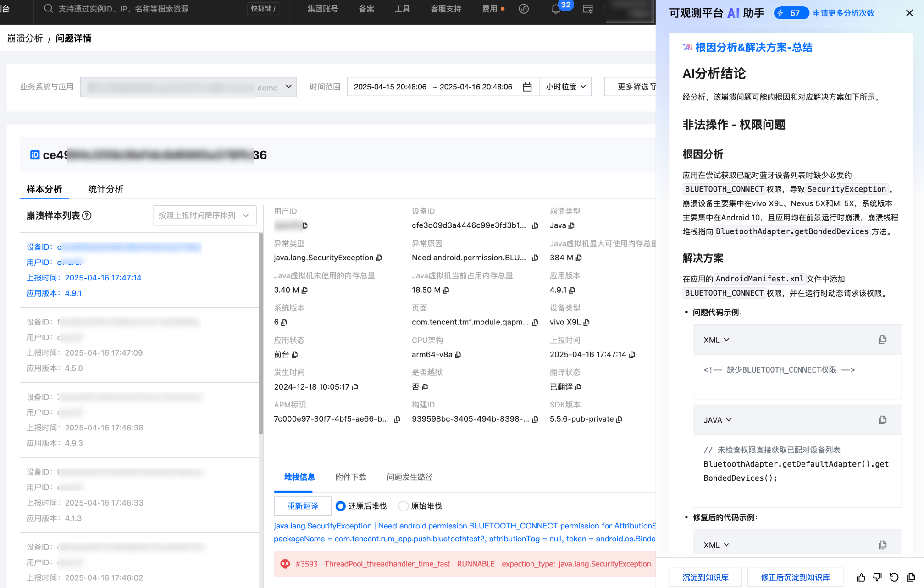Select the 原始堆栈 radio button

(x=403, y=506)
